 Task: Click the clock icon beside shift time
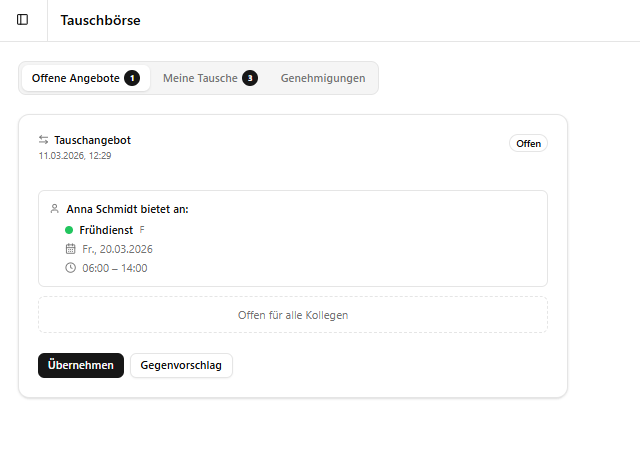(x=70, y=268)
